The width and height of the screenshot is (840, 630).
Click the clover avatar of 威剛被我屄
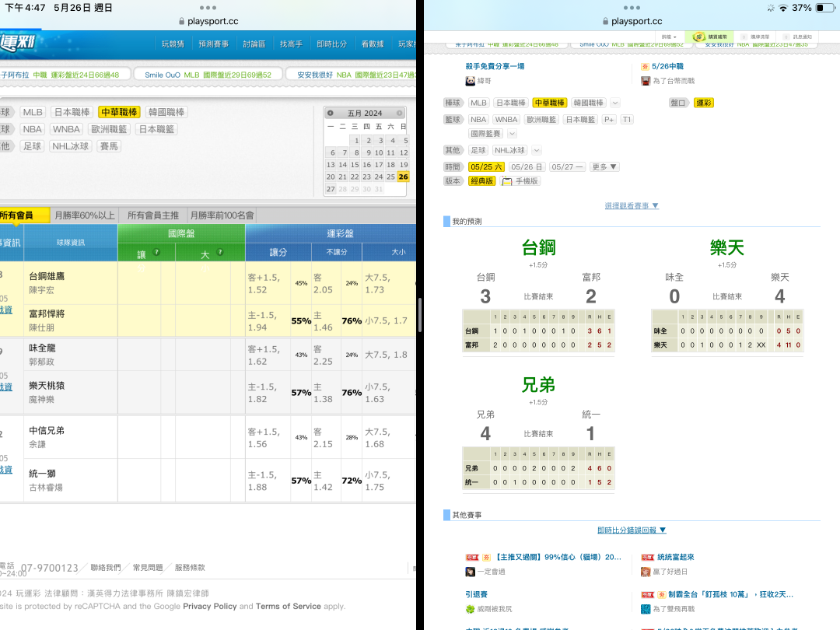click(x=471, y=609)
